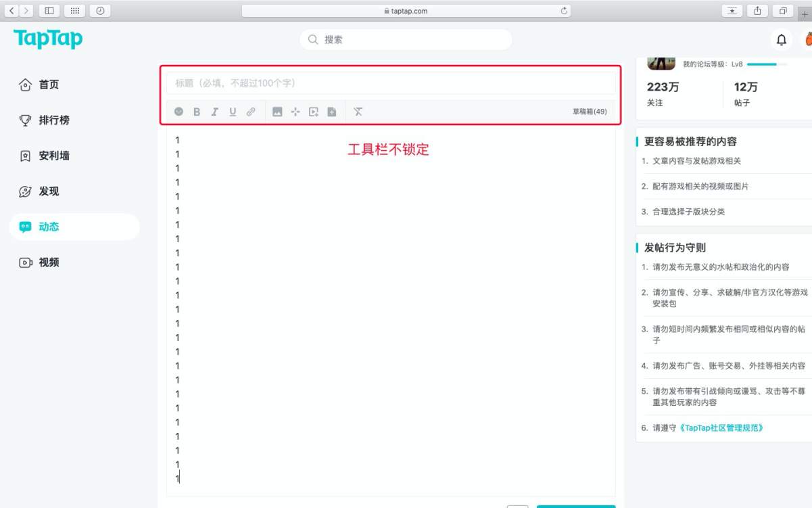The height and width of the screenshot is (508, 812).
Task: Open Safari share menu
Action: pos(757,11)
